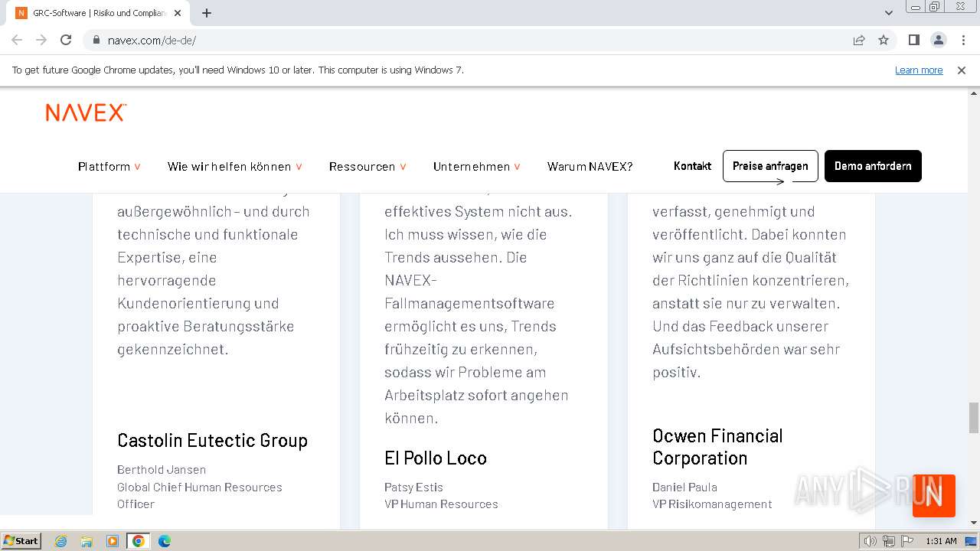Go forward to next page

41,40
